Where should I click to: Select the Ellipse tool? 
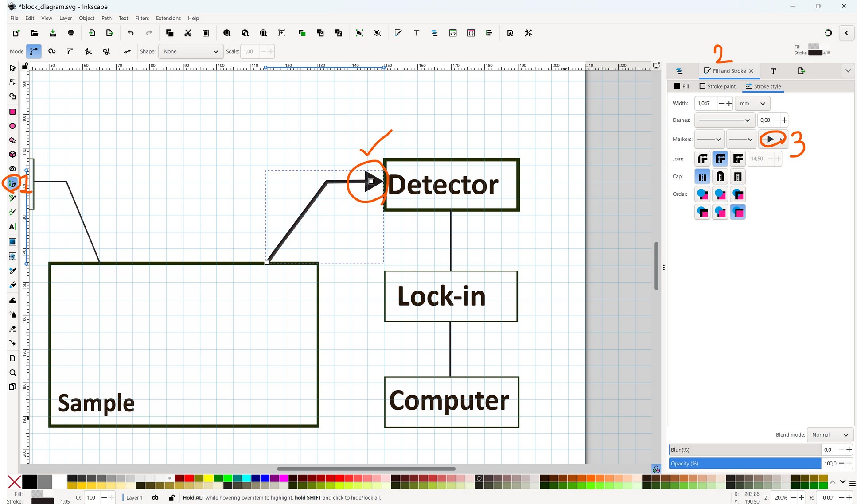click(12, 126)
